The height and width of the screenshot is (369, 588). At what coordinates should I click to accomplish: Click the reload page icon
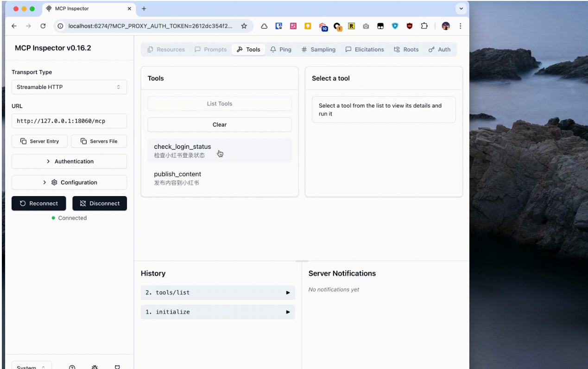click(43, 26)
